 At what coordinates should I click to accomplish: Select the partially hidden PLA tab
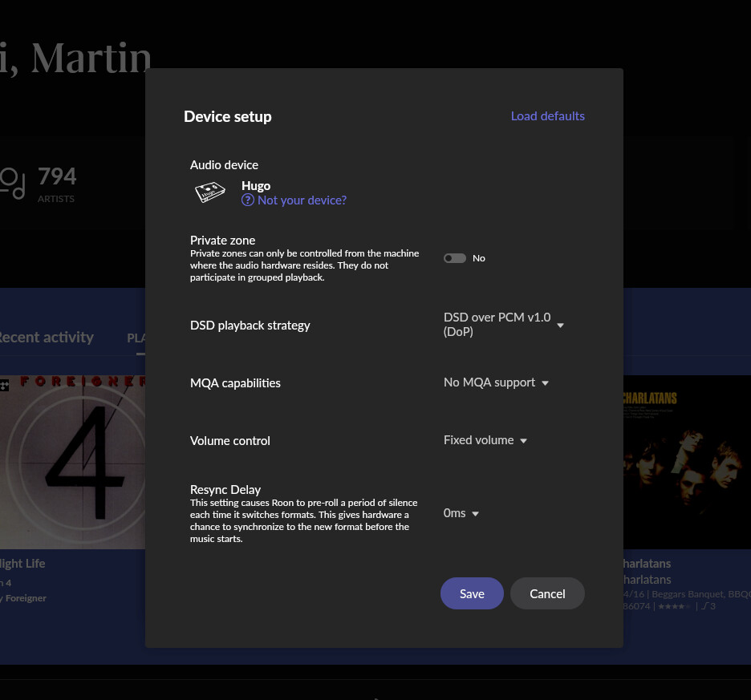(x=136, y=338)
